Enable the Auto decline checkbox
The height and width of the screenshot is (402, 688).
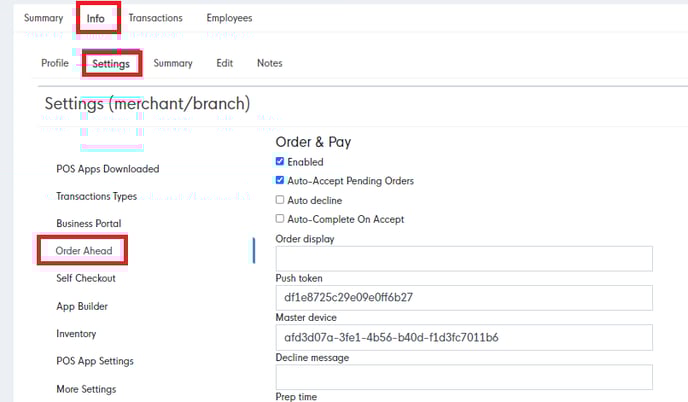pos(280,200)
